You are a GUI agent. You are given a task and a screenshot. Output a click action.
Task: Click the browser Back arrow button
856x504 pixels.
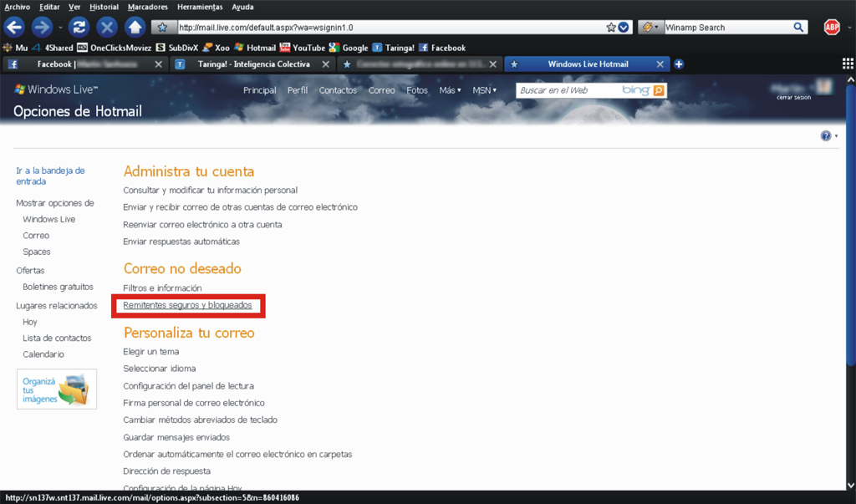click(15, 27)
